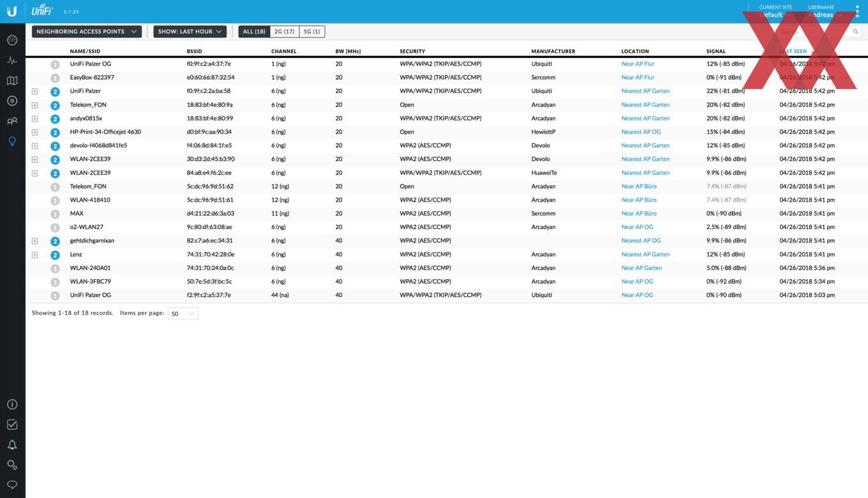Open Near AP OG link for o2-WLAN27

click(x=637, y=227)
